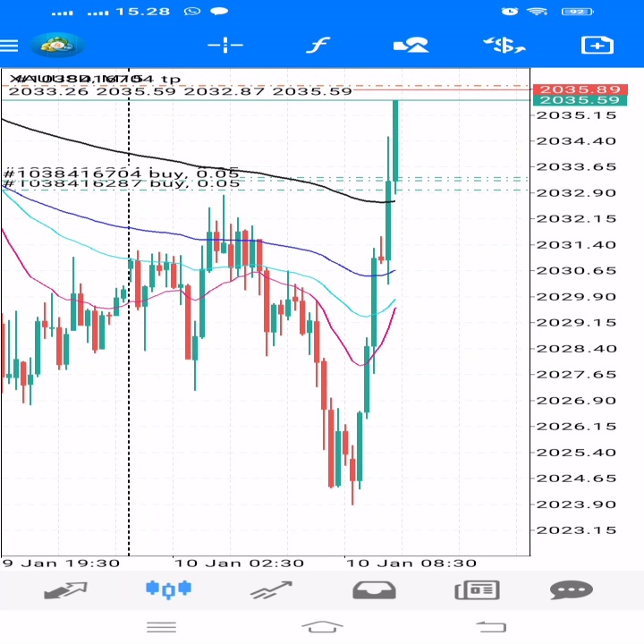Activate the crosshair tool

(x=225, y=45)
